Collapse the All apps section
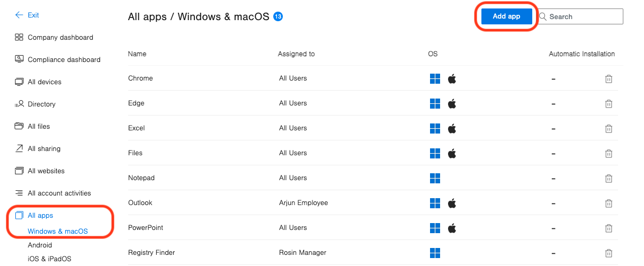This screenshot has height=266, width=644. [40, 216]
